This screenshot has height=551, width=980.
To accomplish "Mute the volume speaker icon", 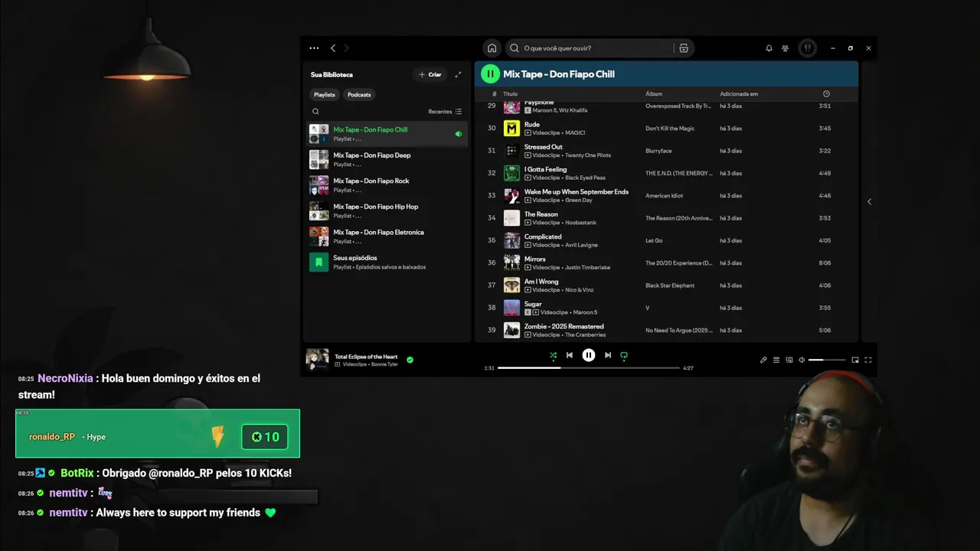I will pyautogui.click(x=802, y=360).
